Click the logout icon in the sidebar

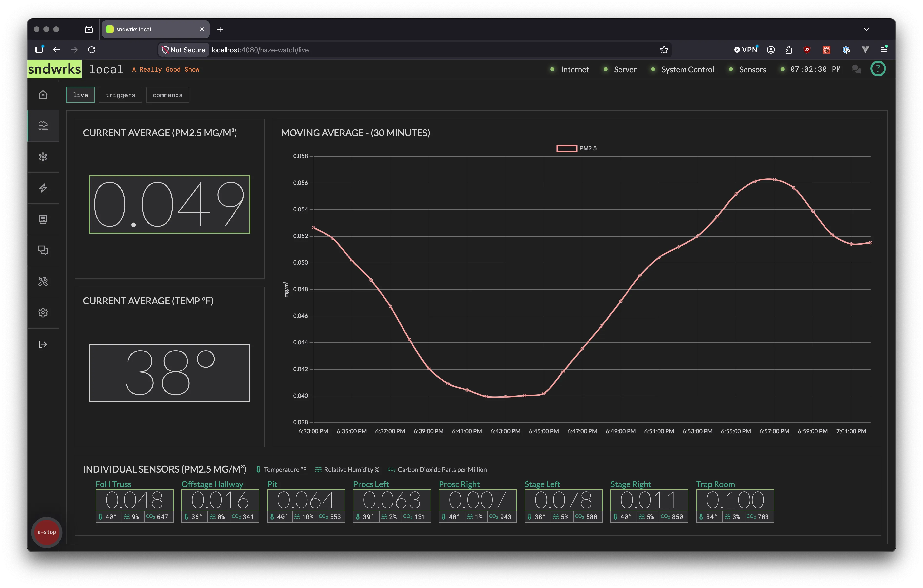pos(43,344)
